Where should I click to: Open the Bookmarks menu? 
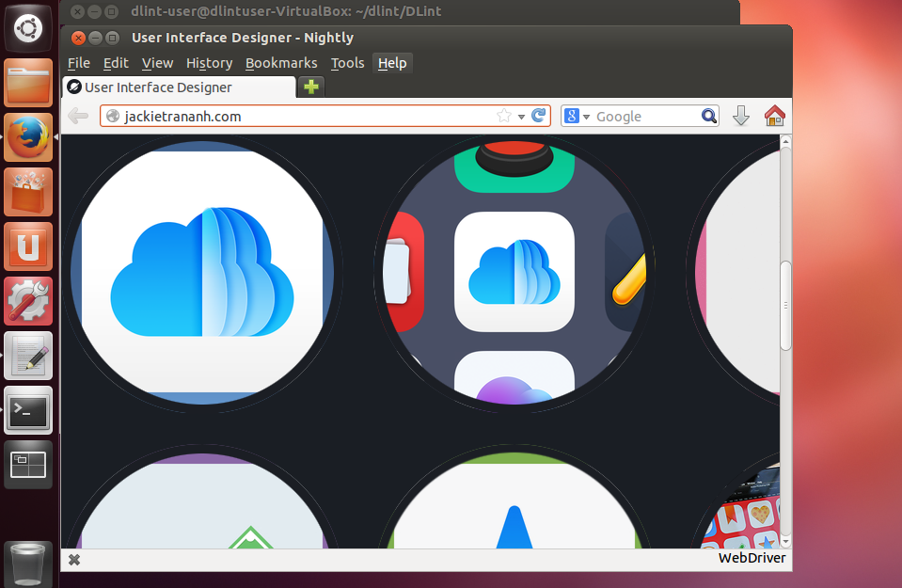pyautogui.click(x=281, y=63)
